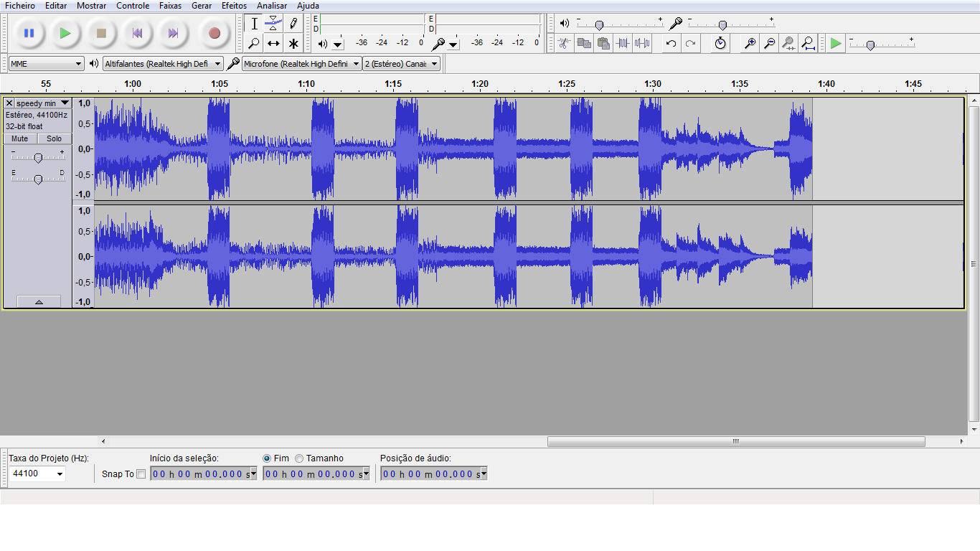Click the Trim audio icon
The image size is (980, 551).
[623, 44]
